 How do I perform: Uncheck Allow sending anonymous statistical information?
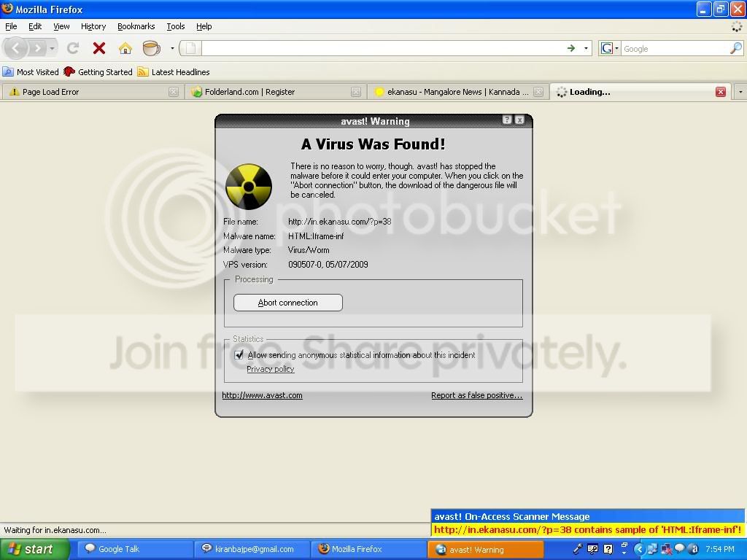point(239,355)
